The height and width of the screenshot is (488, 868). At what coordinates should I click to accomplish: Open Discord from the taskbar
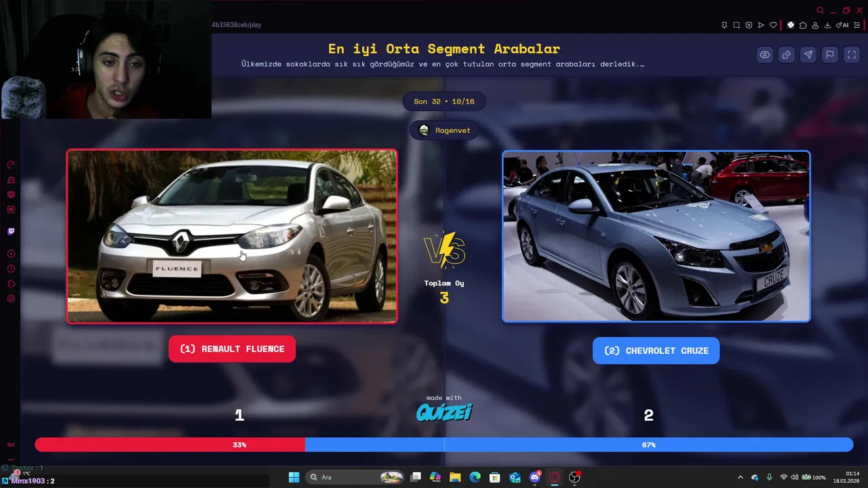[x=535, y=477]
